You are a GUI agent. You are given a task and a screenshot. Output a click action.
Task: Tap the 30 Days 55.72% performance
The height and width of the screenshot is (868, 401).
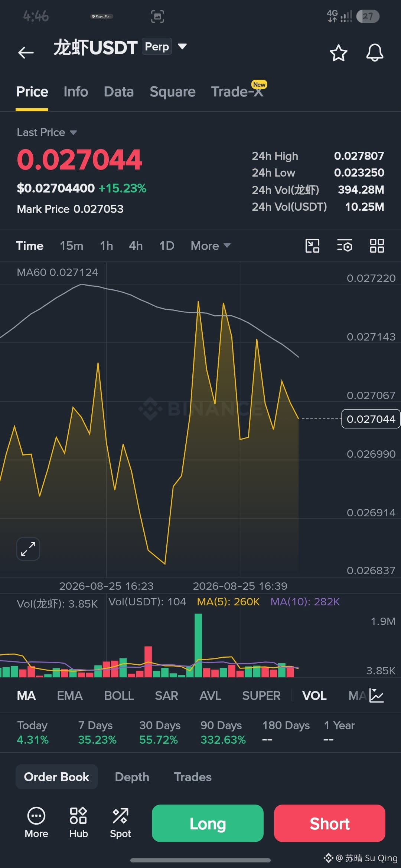point(160,732)
